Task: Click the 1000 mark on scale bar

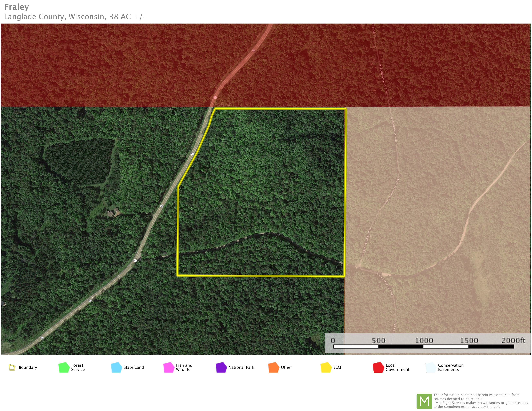Action: click(x=424, y=340)
